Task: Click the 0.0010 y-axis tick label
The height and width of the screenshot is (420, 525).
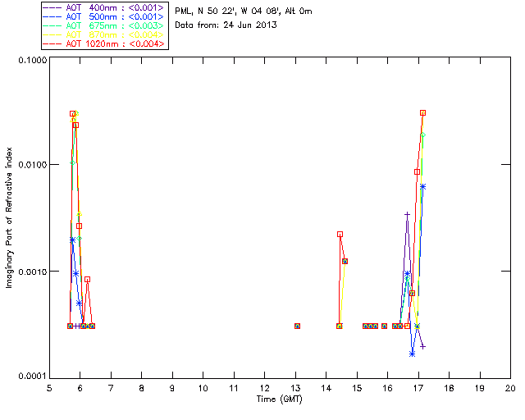Action: pos(32,272)
